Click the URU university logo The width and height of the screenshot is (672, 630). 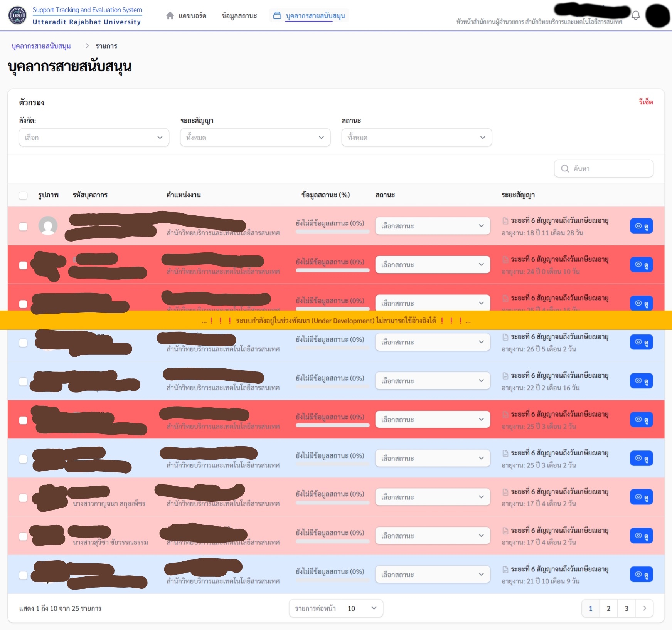[17, 16]
